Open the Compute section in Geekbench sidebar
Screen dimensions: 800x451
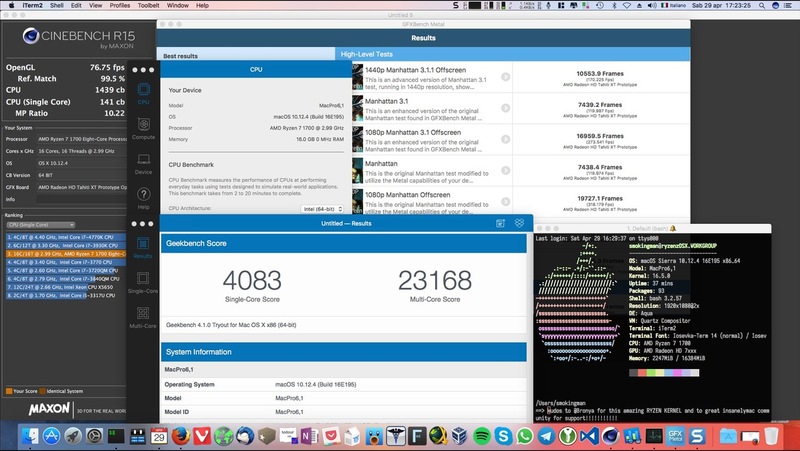pos(143,129)
